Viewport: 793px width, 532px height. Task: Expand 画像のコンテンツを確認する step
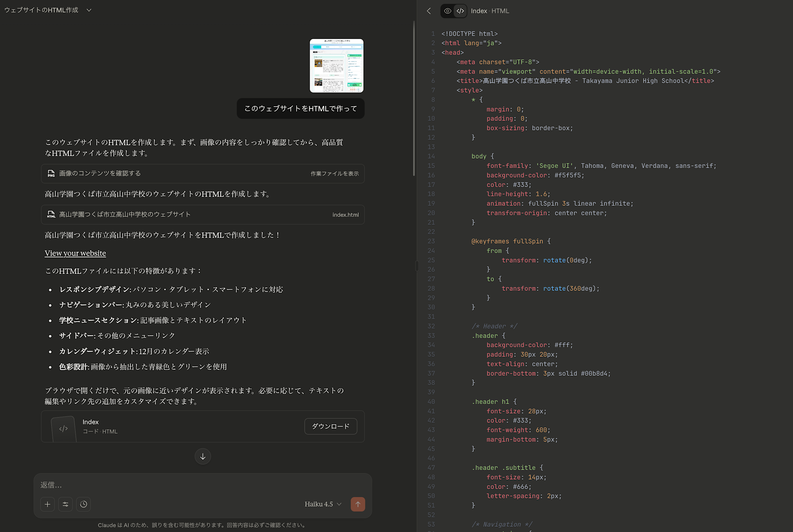pos(100,174)
